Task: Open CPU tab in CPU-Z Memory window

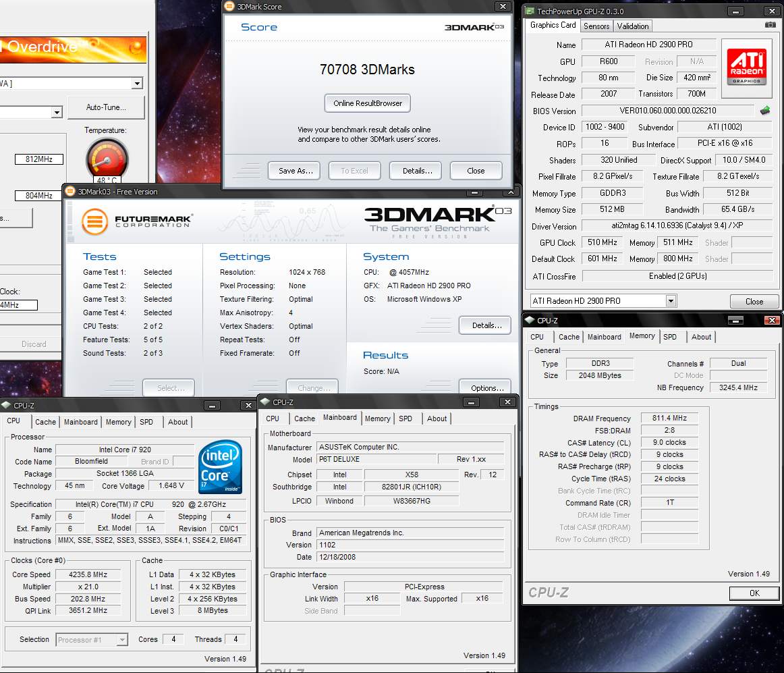Action: [537, 337]
